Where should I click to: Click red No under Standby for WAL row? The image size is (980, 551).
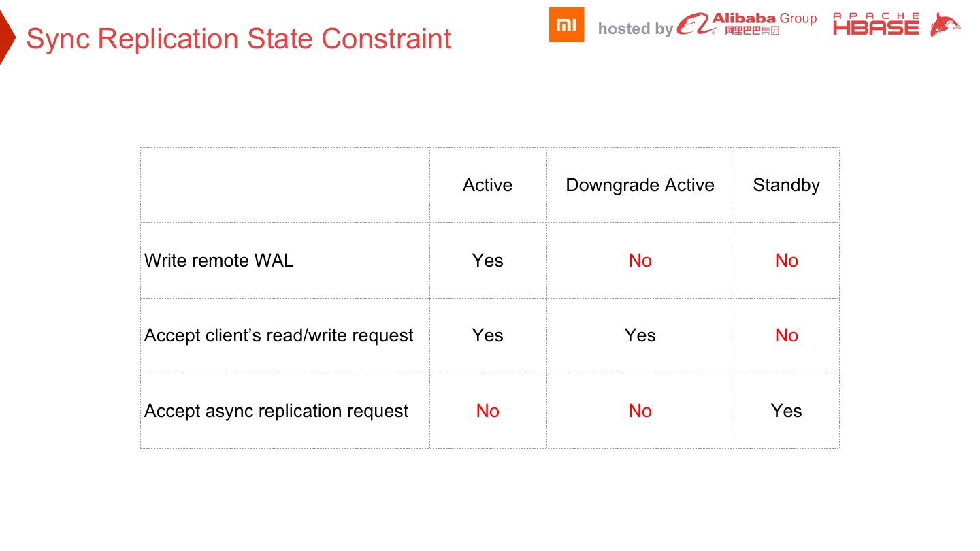[x=786, y=261]
